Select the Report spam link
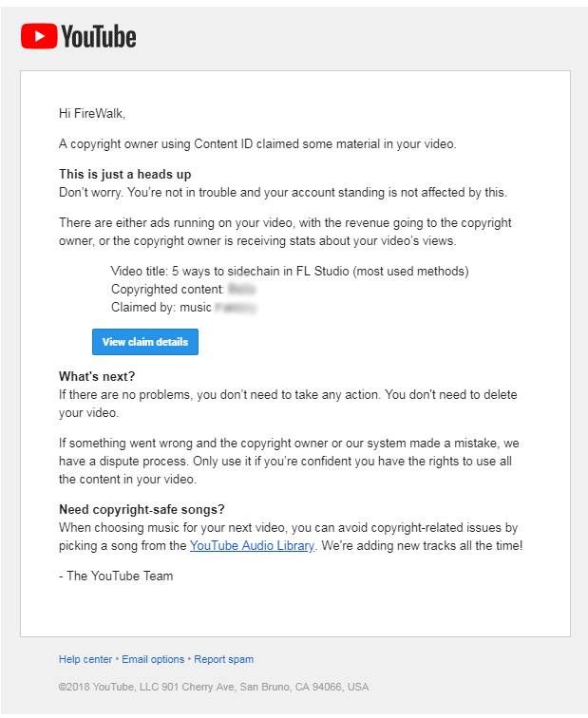The width and height of the screenshot is (588, 718). coord(223,659)
